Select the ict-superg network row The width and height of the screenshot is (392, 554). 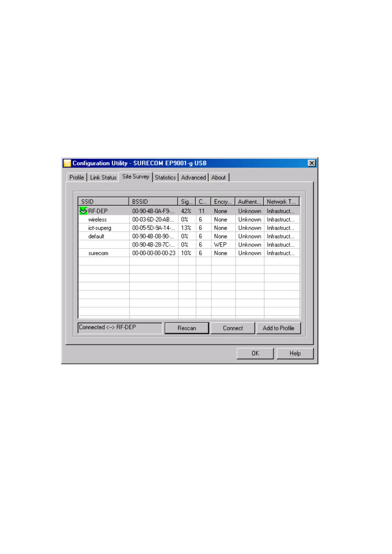[189, 228]
